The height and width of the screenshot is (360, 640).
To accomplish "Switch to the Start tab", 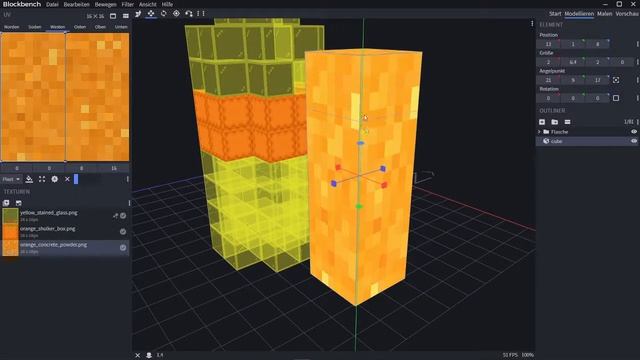I will point(555,14).
